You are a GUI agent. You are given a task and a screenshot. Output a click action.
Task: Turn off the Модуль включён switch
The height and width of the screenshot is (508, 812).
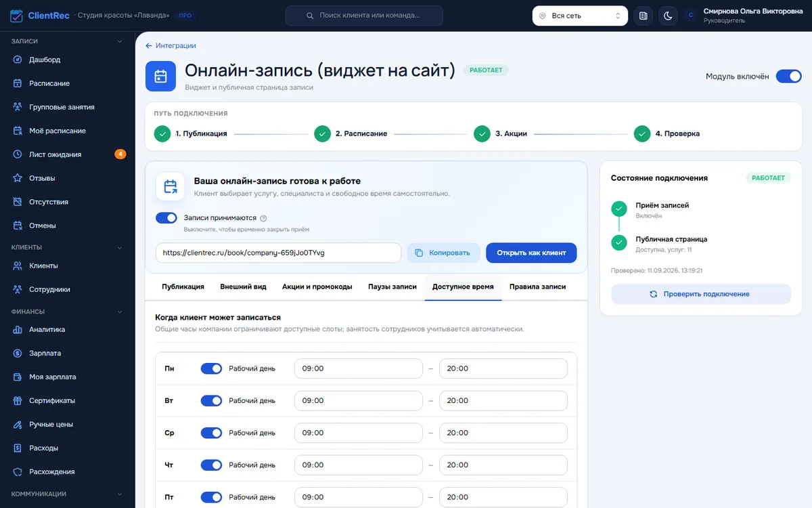coord(788,77)
